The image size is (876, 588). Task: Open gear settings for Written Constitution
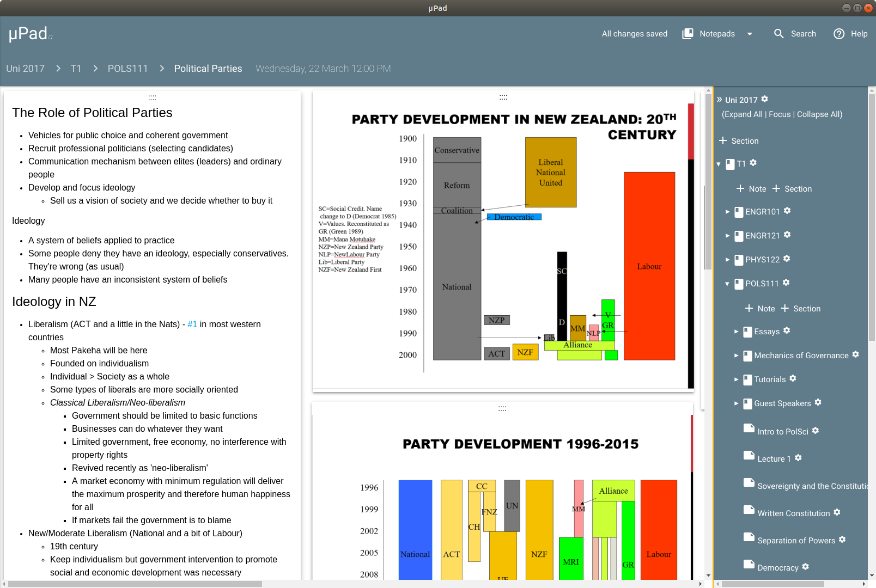[x=837, y=512]
